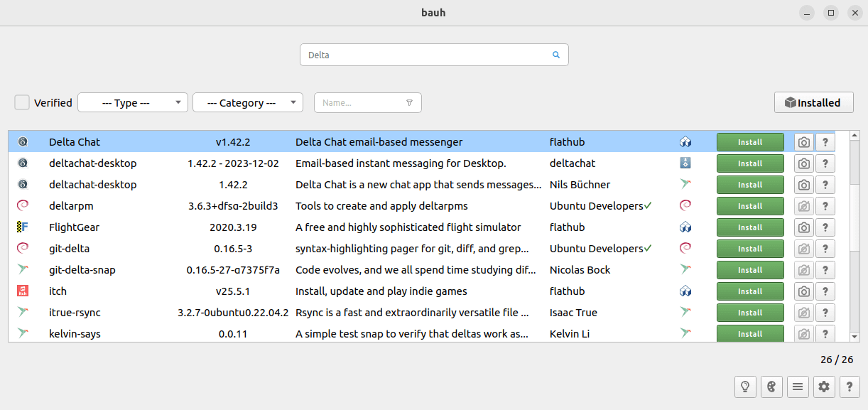Click description 'A free and highly sophisticated flight simulator'
The image size is (868, 410).
pos(408,227)
